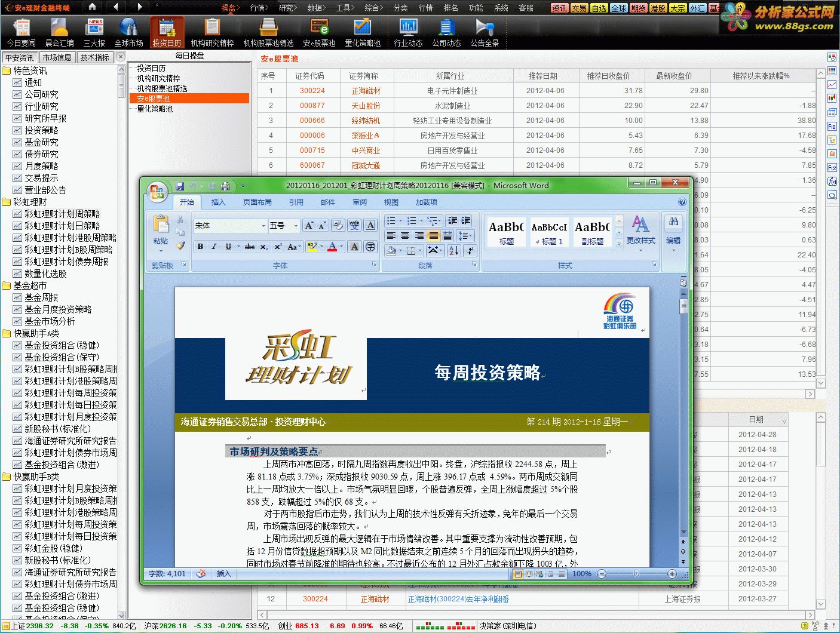
Task: Select 投资日历 calendar icon
Action: 167,32
